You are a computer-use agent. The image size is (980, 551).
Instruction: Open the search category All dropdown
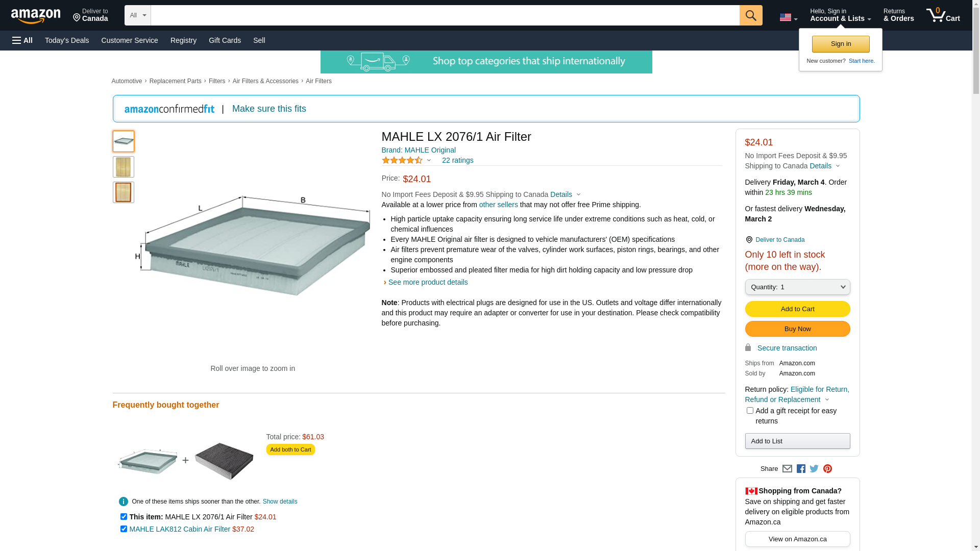pyautogui.click(x=138, y=15)
